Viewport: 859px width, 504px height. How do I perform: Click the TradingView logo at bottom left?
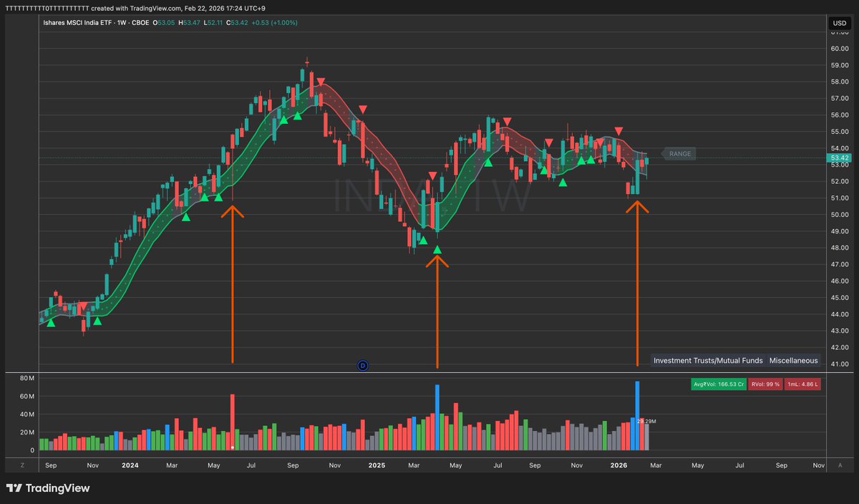pyautogui.click(x=48, y=488)
